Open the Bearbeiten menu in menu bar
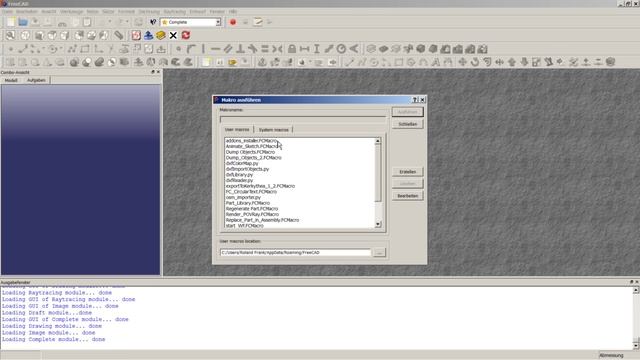 click(27, 11)
